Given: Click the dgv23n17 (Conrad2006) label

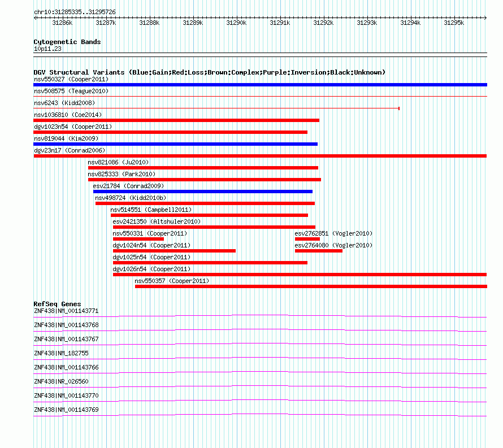Looking at the screenshot, I should pos(70,150).
